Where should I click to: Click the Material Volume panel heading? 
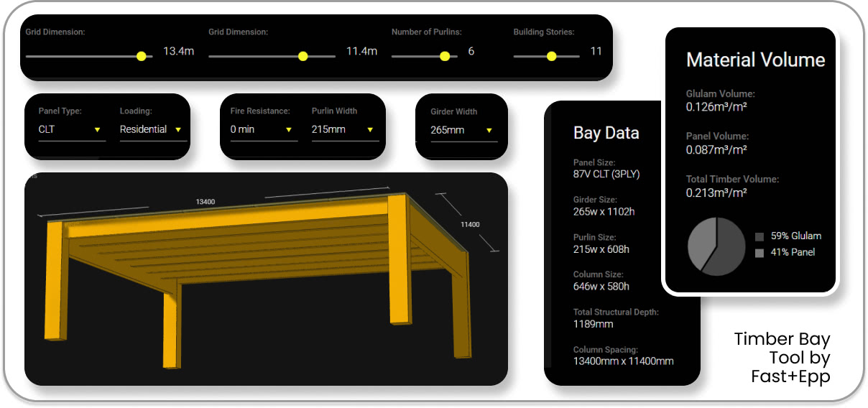755,60
